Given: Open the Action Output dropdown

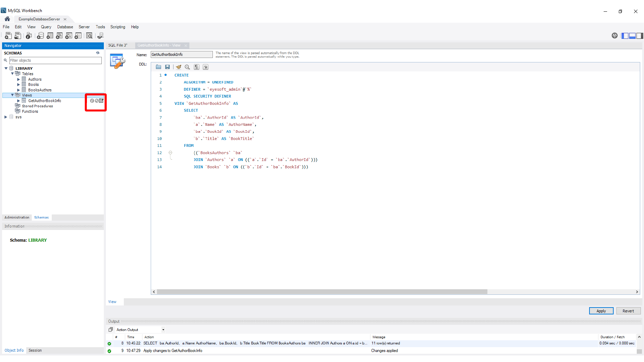Looking at the screenshot, I should pyautogui.click(x=163, y=330).
